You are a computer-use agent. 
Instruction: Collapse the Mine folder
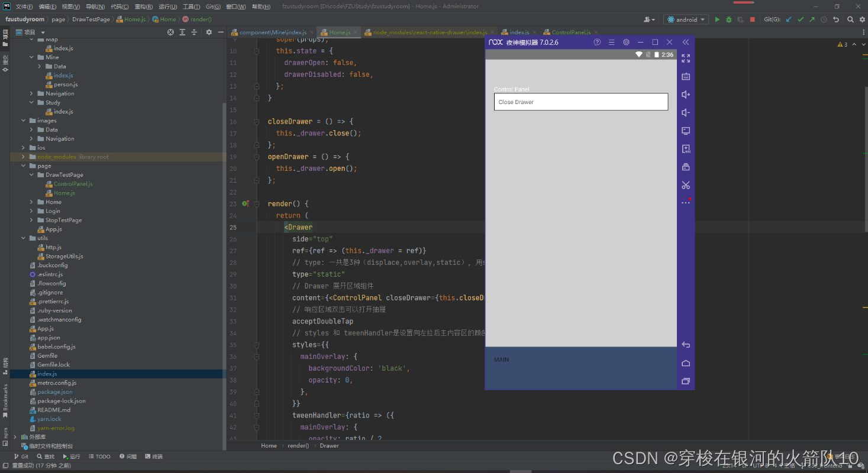(31, 57)
